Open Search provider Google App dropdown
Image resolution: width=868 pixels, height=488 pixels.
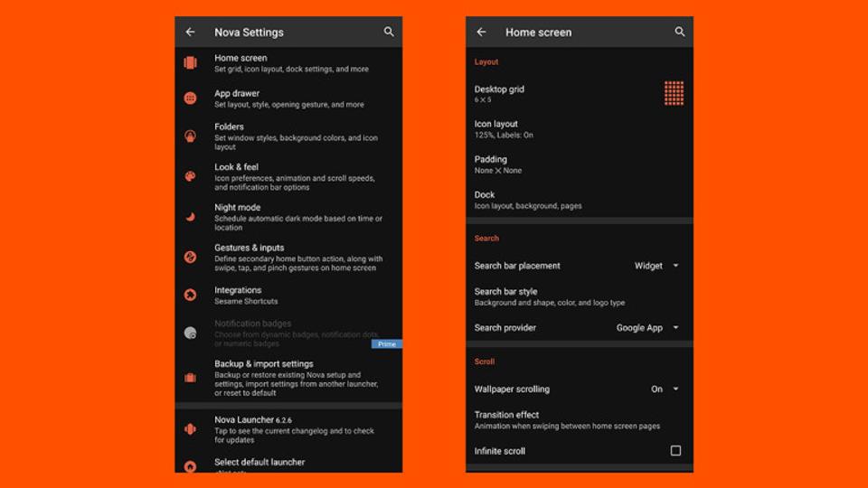(x=647, y=327)
